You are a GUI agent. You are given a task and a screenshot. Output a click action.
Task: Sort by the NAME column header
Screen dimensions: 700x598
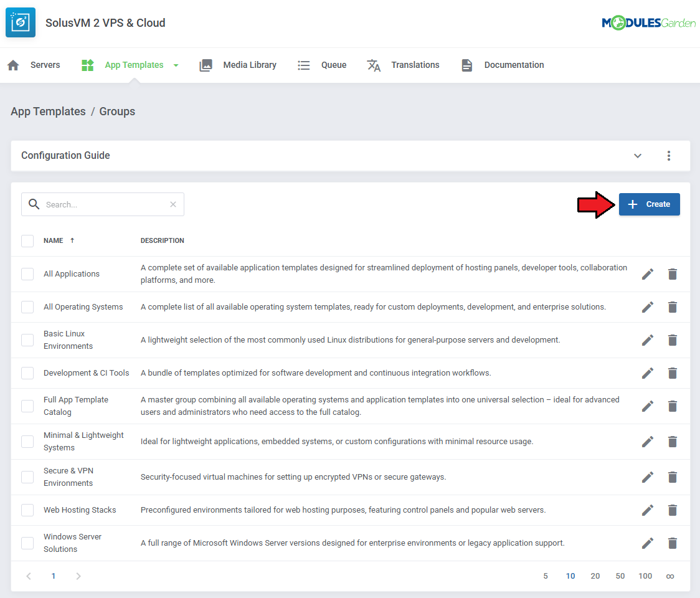coord(54,240)
